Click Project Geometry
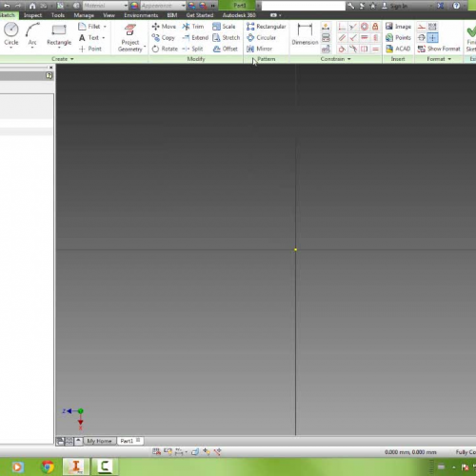476x476 pixels. [130, 37]
